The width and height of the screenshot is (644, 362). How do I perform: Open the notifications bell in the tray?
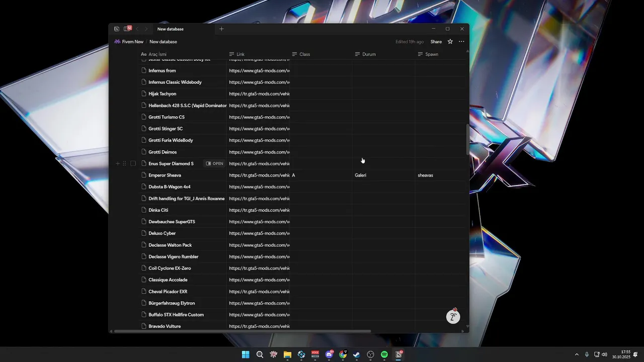[635, 354]
